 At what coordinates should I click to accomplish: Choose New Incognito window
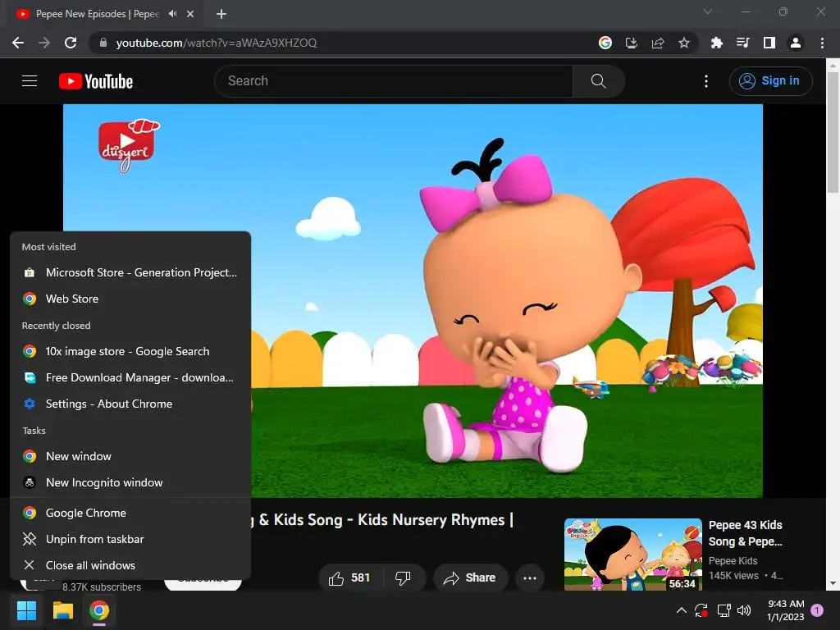tap(130, 482)
